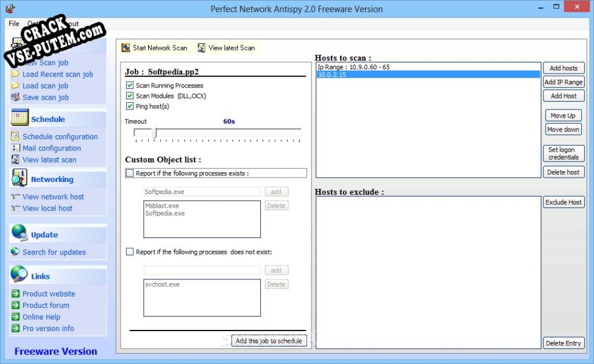Click the Softpedia.exe process input field
Image resolution: width=594 pixels, height=364 pixels.
[x=202, y=192]
